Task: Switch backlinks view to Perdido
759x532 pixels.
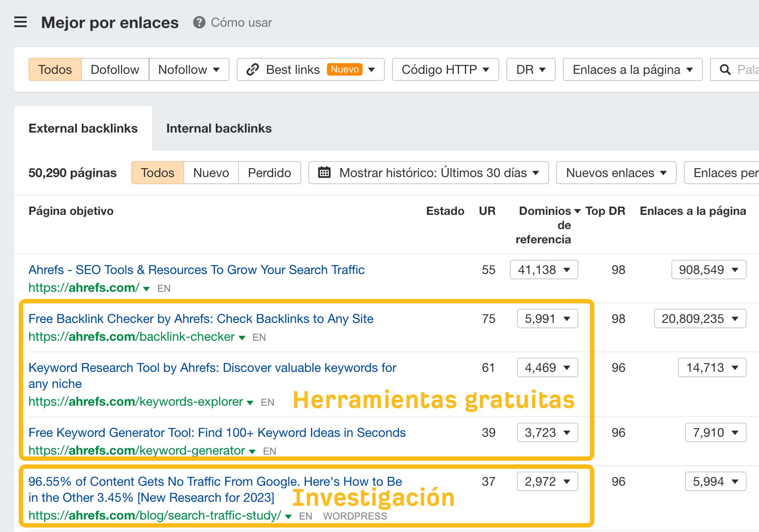Action: click(269, 173)
